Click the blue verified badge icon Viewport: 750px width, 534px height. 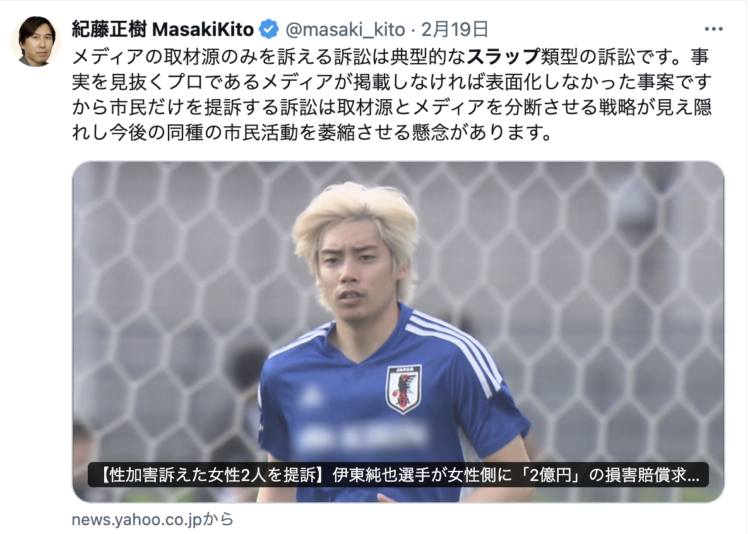point(269,30)
